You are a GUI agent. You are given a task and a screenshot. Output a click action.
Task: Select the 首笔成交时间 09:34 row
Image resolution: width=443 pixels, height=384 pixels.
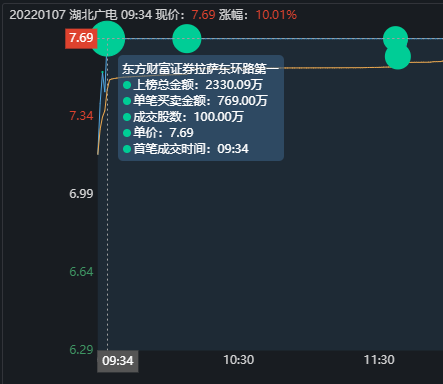pyautogui.click(x=186, y=149)
